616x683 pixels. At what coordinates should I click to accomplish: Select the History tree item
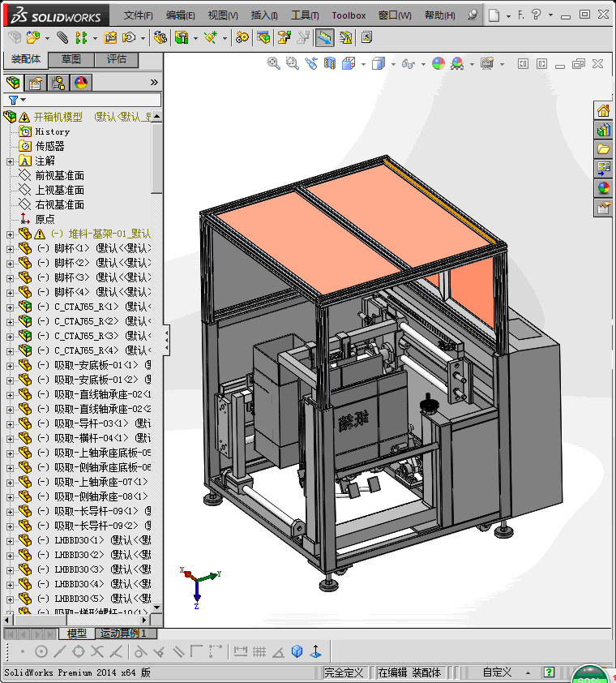pos(52,131)
